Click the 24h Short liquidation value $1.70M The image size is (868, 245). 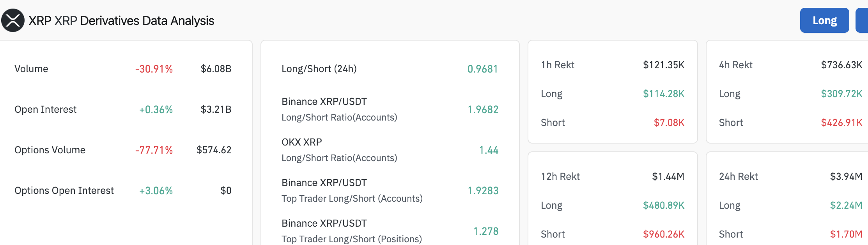pos(846,234)
